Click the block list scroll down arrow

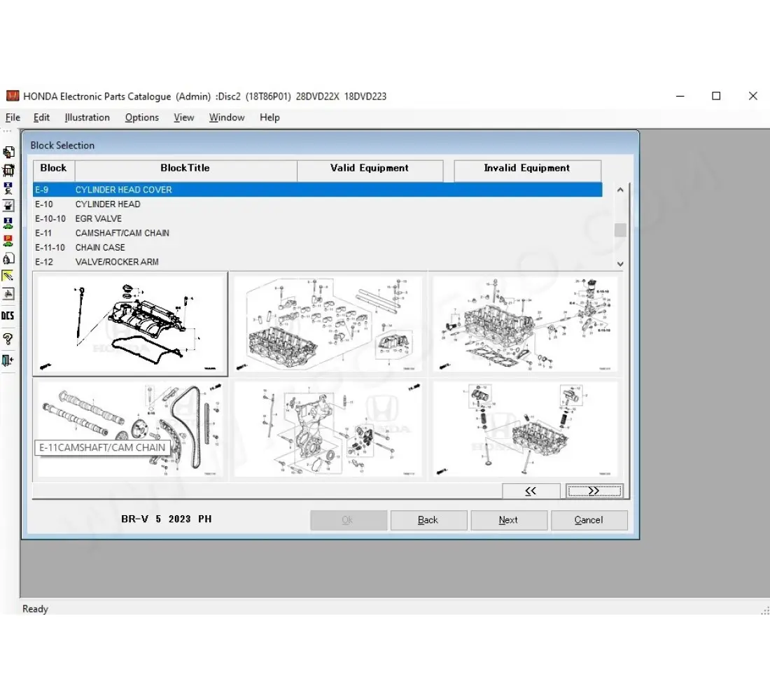(x=620, y=264)
